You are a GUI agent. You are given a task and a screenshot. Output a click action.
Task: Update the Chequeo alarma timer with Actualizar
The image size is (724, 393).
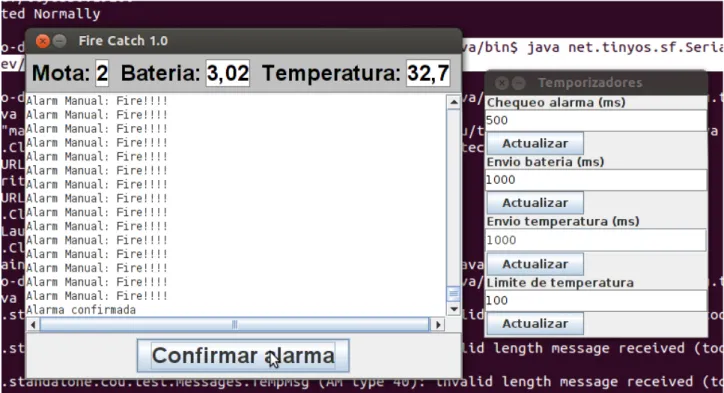[535, 143]
